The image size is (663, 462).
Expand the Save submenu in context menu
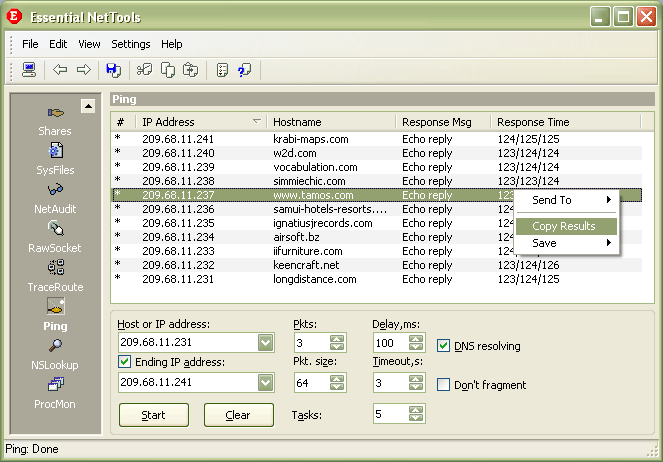coord(567,243)
